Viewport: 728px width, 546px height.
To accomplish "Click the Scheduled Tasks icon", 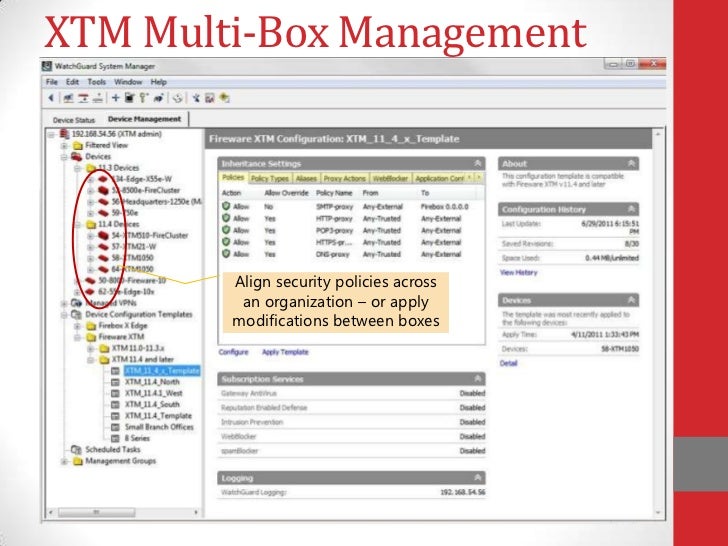I will click(x=77, y=449).
